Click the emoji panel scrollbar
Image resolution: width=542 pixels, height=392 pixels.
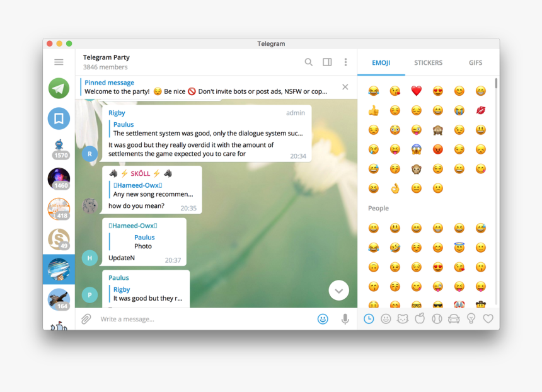pos(497,83)
